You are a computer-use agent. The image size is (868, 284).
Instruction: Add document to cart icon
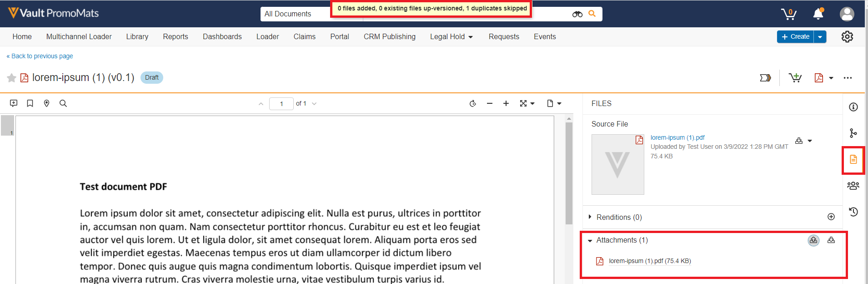click(x=795, y=78)
